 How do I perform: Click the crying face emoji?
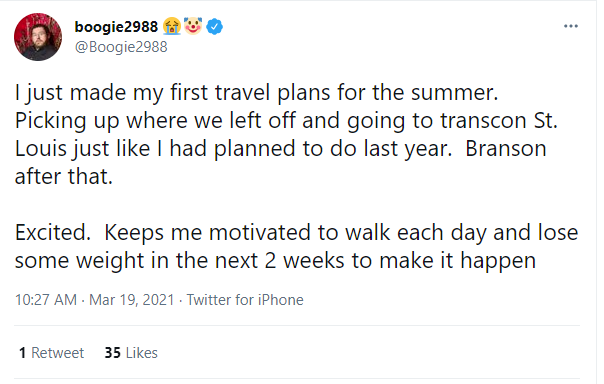(172, 27)
